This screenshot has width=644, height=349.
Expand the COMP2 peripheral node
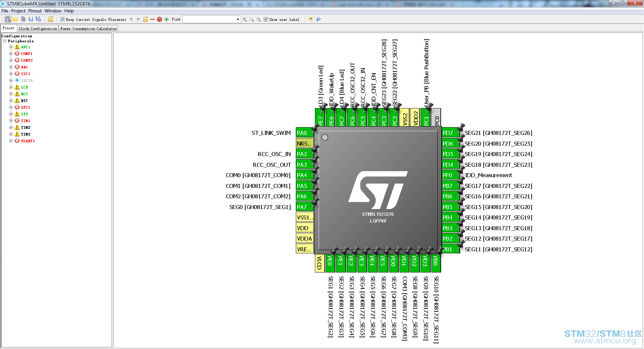tap(11, 60)
